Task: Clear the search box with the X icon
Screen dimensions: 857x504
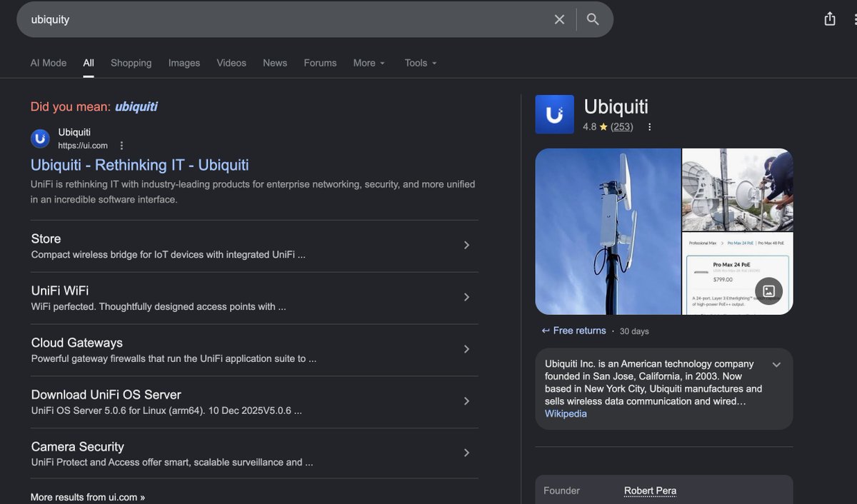Action: 559,19
